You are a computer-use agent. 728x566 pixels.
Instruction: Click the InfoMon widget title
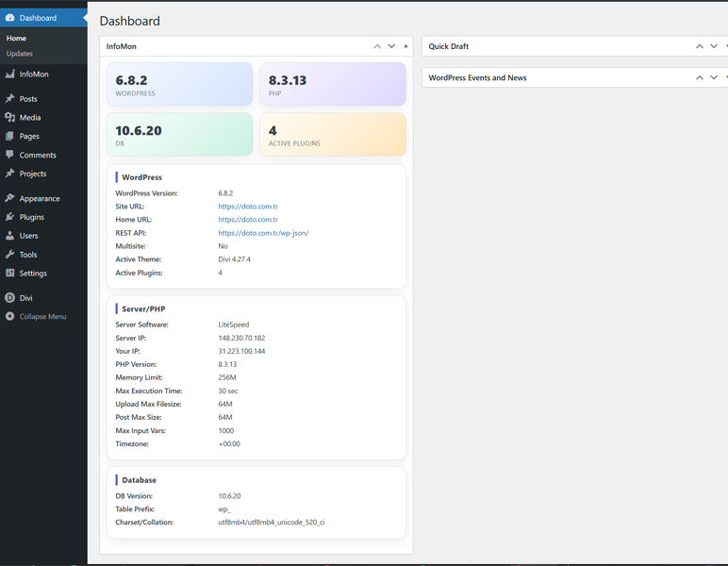[x=122, y=46]
